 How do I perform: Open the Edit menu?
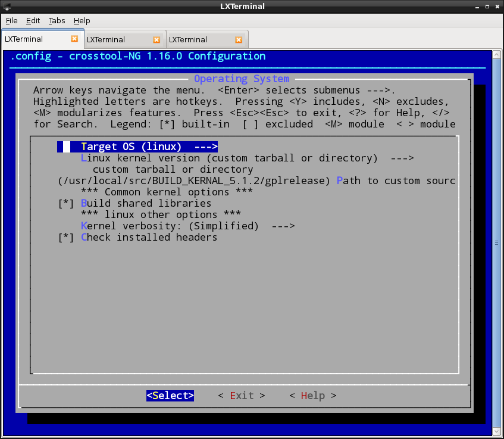coord(33,21)
